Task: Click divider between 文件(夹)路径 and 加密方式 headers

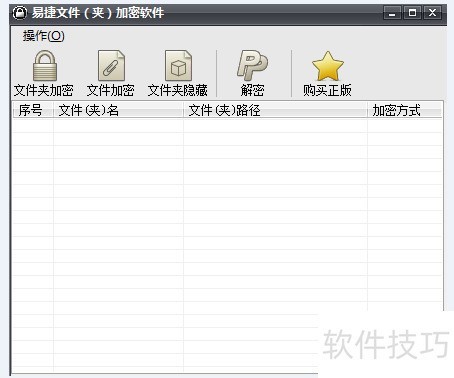Action: coord(367,110)
